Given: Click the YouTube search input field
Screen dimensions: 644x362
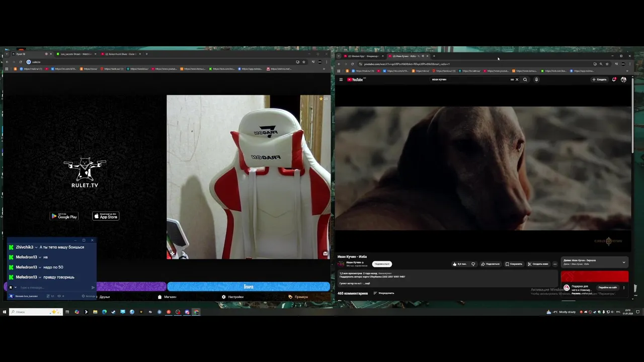Looking at the screenshot, I should [470, 79].
